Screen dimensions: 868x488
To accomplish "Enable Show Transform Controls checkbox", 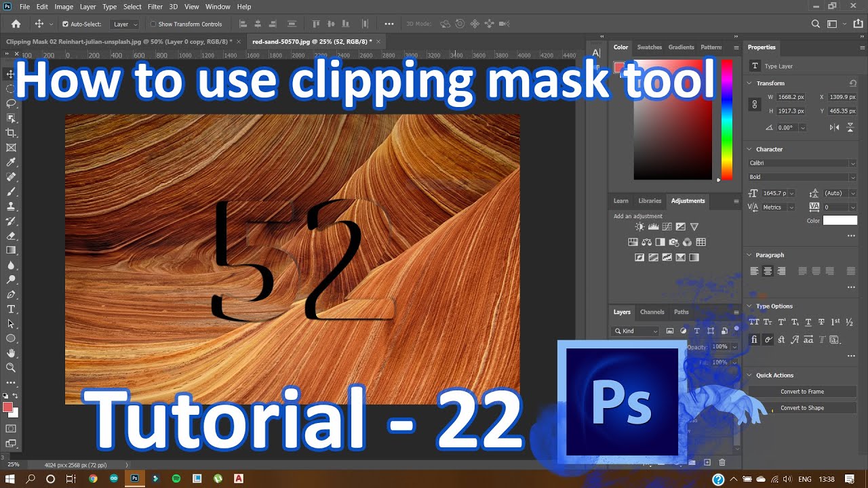I will [x=153, y=24].
